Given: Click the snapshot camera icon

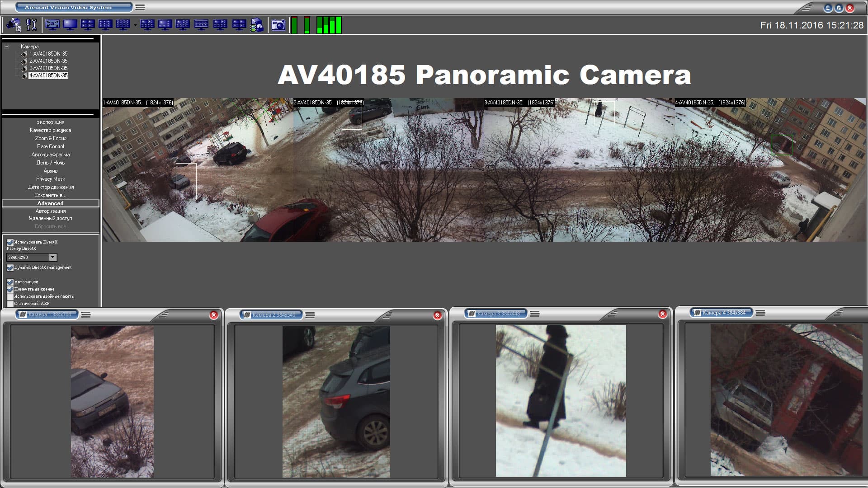Looking at the screenshot, I should click(x=278, y=25).
